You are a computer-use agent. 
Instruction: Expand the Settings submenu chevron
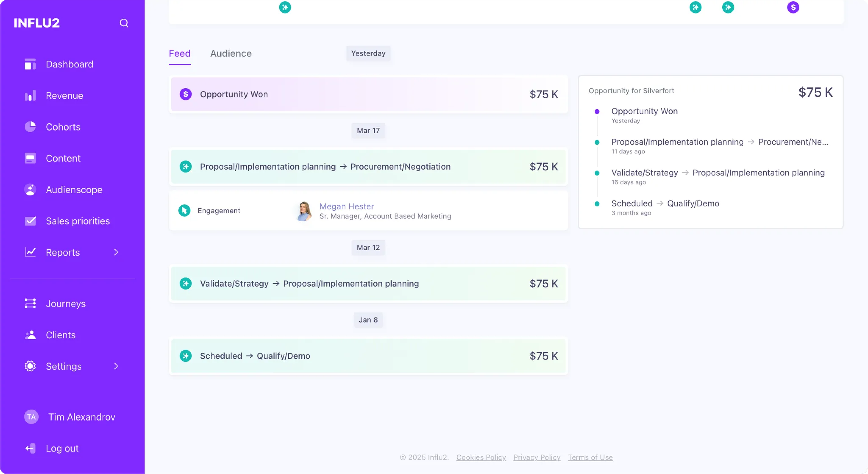tap(116, 366)
